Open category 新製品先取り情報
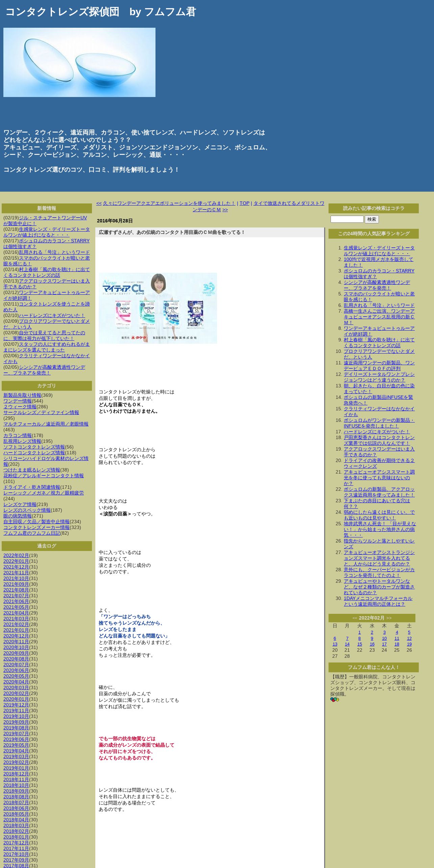Screen dimensions: 434x868 (22, 395)
